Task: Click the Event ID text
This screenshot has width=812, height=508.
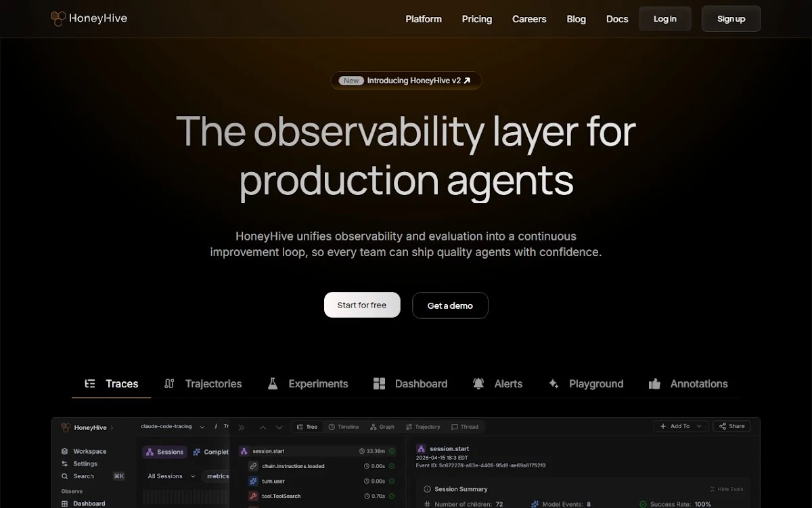Action: pos(480,465)
